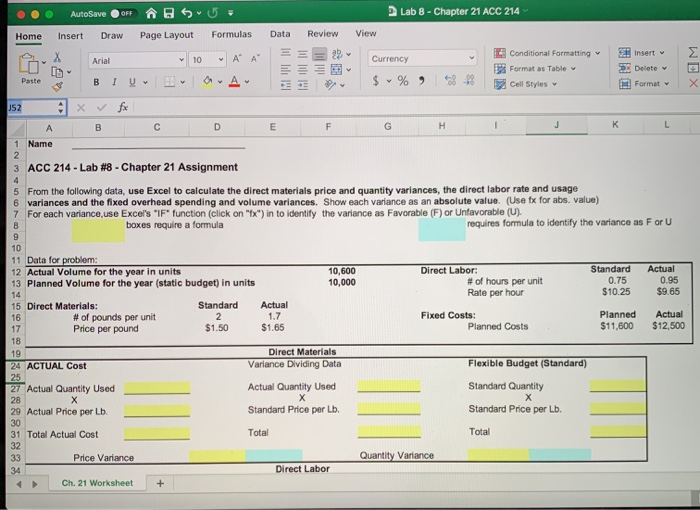Open Conditional Formatting menu
Image resolution: width=700 pixels, height=510 pixels.
tap(546, 53)
